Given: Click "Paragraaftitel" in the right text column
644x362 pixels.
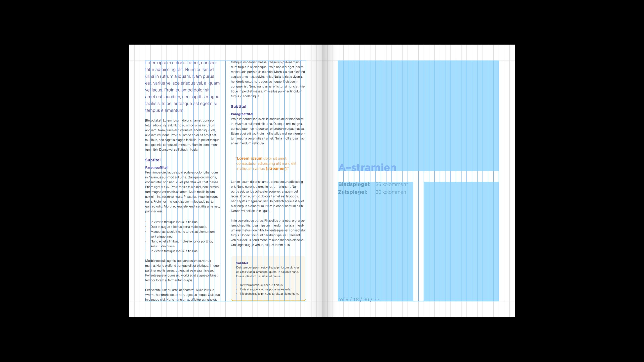Looking at the screenshot, I should (x=242, y=114).
